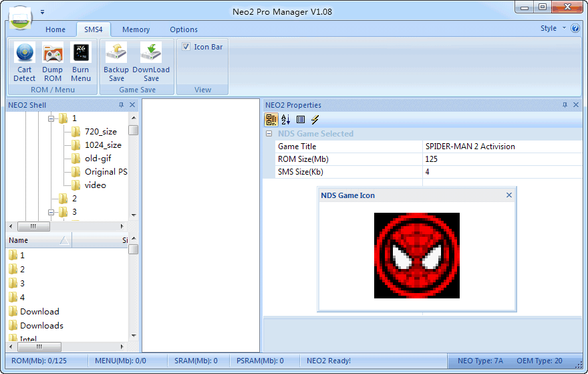Select the 720_size folder in tree

[x=100, y=132]
